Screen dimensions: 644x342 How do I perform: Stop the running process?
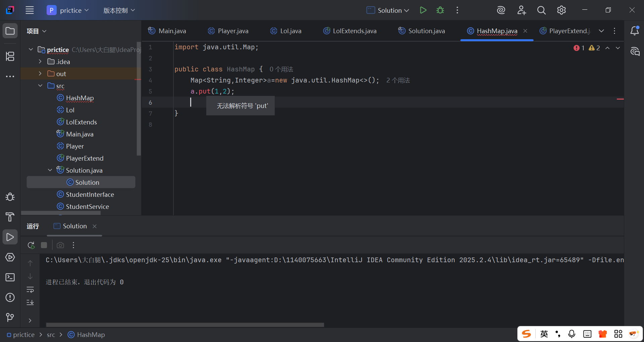[x=44, y=245]
